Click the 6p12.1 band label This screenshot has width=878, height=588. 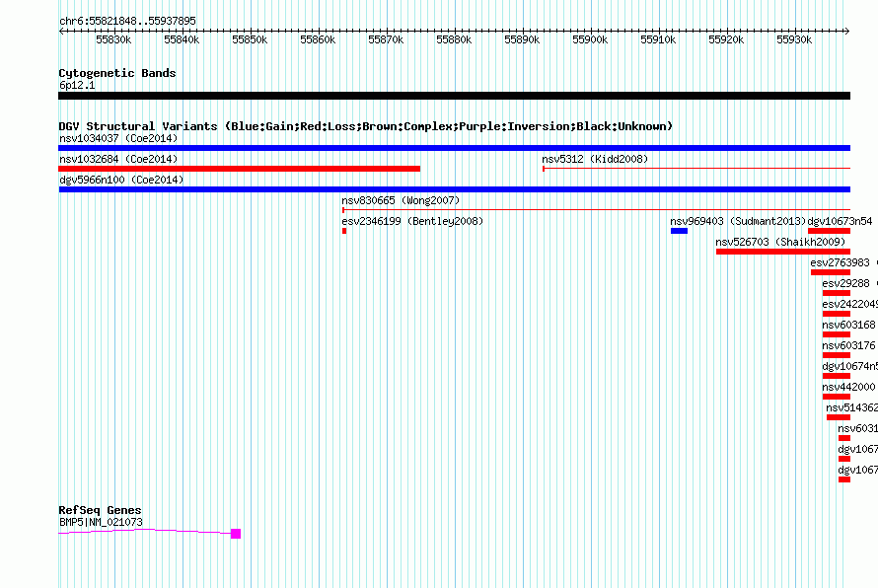77,85
